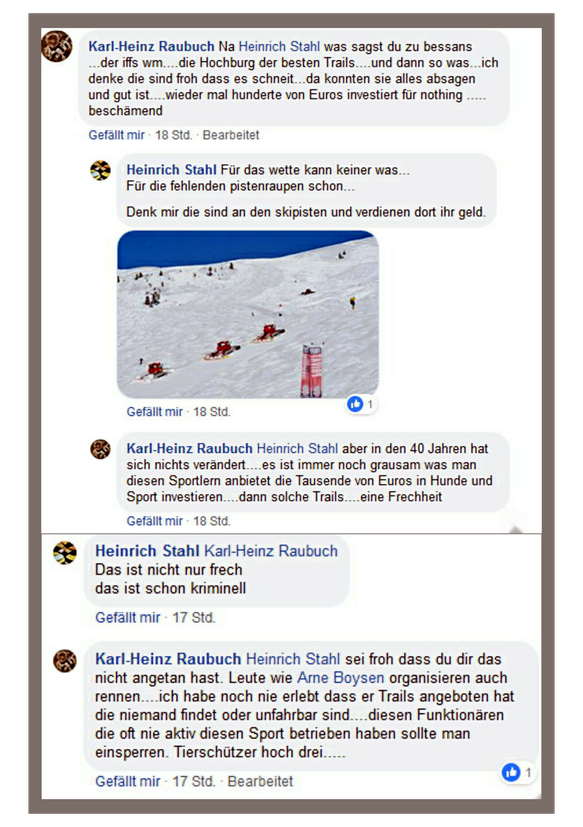This screenshot has width=583, height=827.
Task: Click the like reaction icon on the last comment
Action: pyautogui.click(x=511, y=772)
